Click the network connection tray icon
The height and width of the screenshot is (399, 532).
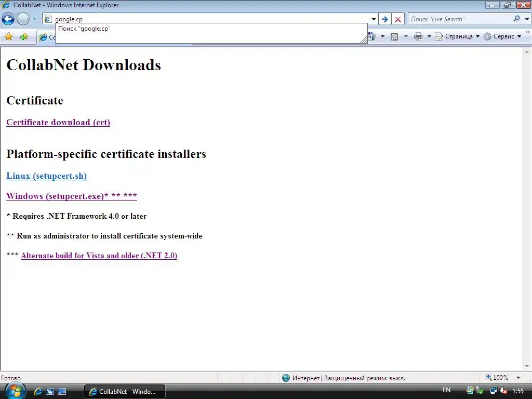point(494,391)
